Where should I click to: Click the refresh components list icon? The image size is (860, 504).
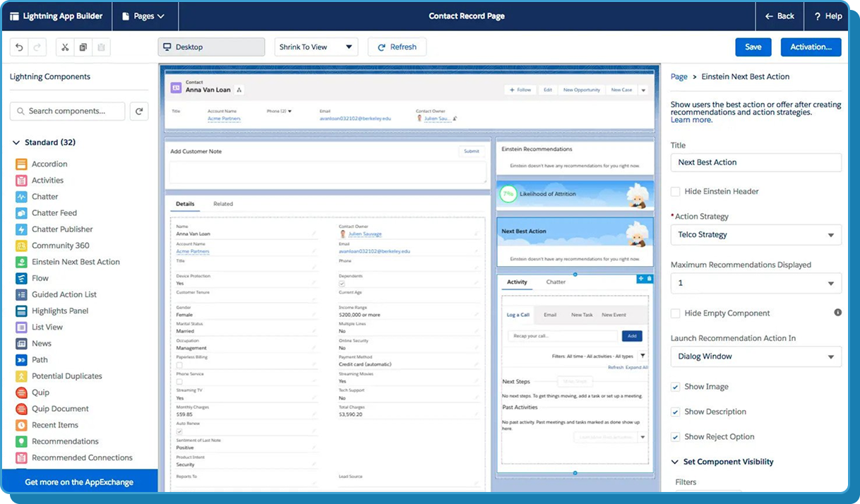(x=139, y=111)
